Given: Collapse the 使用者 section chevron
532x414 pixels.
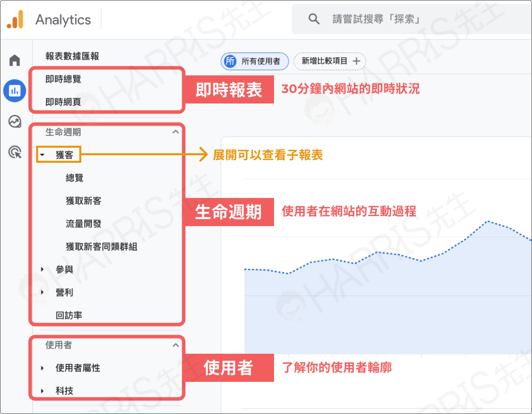Looking at the screenshot, I should point(176,345).
